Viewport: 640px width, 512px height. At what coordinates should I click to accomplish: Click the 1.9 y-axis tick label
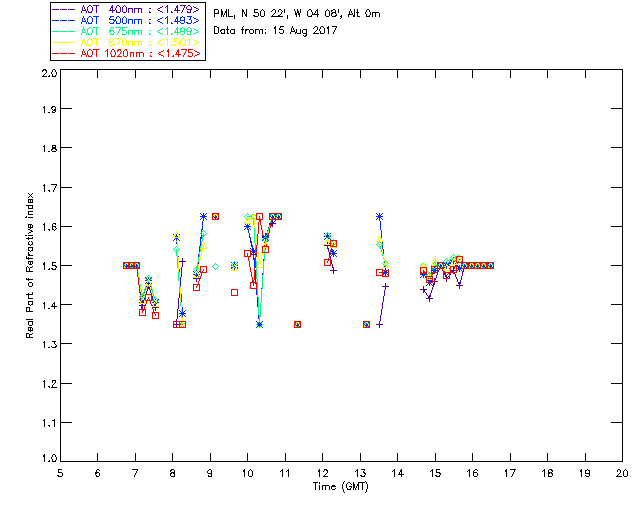pyautogui.click(x=49, y=109)
